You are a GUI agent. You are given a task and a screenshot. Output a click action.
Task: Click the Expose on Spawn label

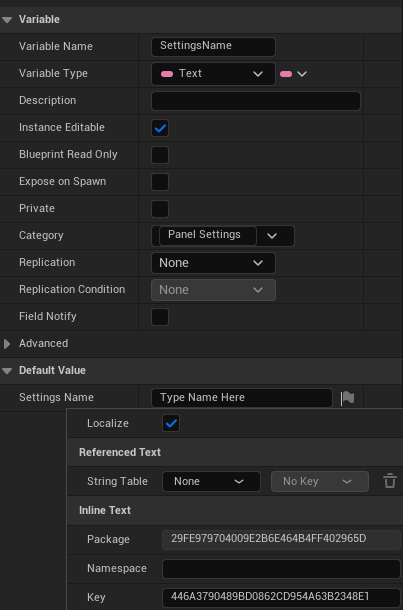tap(63, 182)
